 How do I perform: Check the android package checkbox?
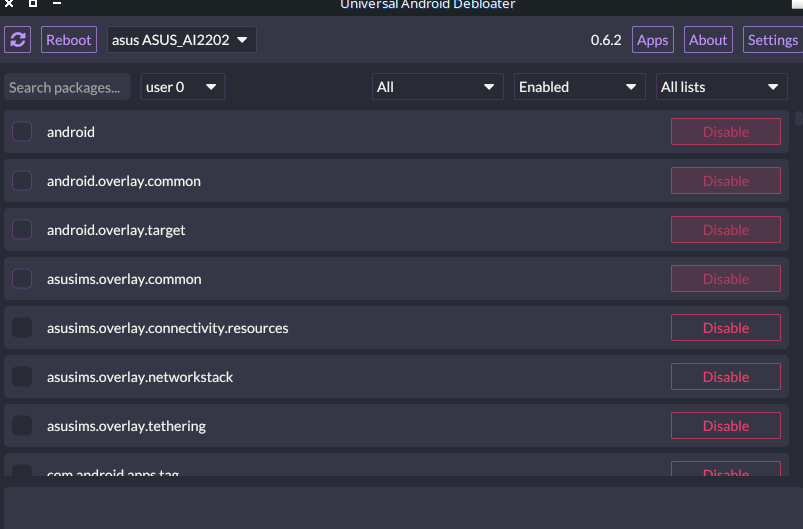point(22,132)
